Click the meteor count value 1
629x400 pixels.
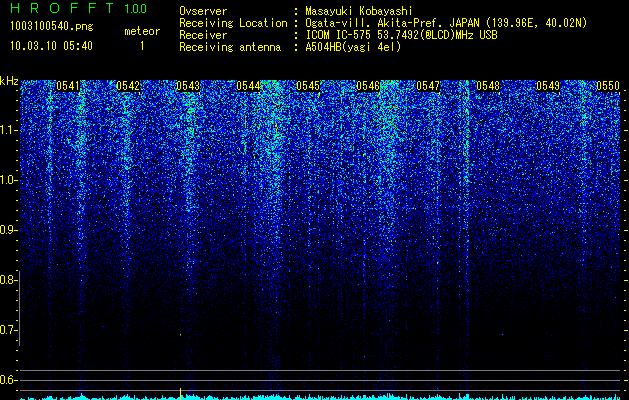point(142,46)
